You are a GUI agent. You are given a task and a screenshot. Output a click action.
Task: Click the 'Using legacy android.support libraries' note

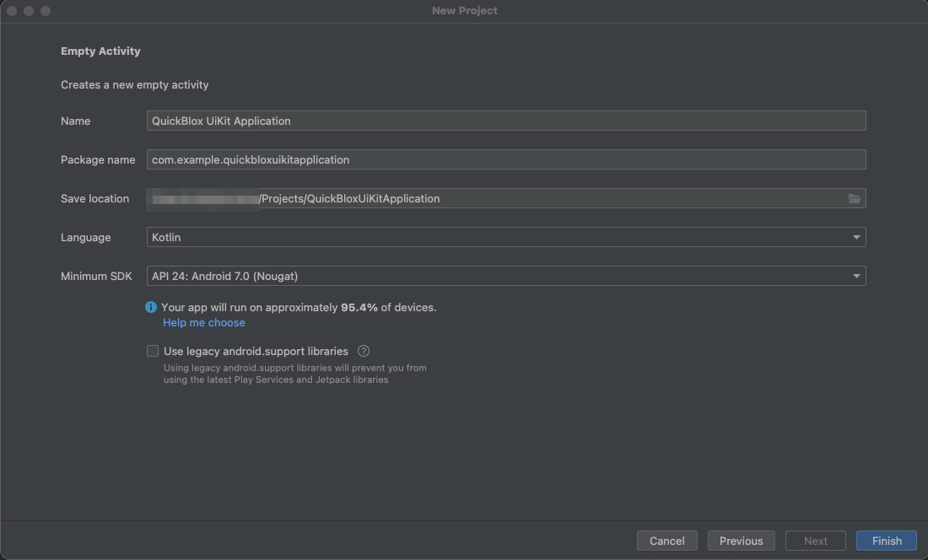pos(294,374)
